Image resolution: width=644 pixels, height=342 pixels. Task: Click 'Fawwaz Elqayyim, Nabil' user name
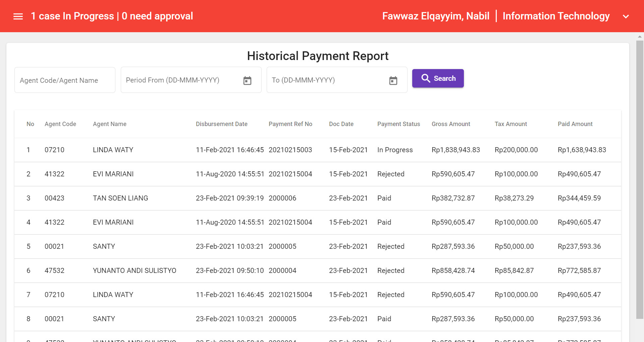[436, 16]
